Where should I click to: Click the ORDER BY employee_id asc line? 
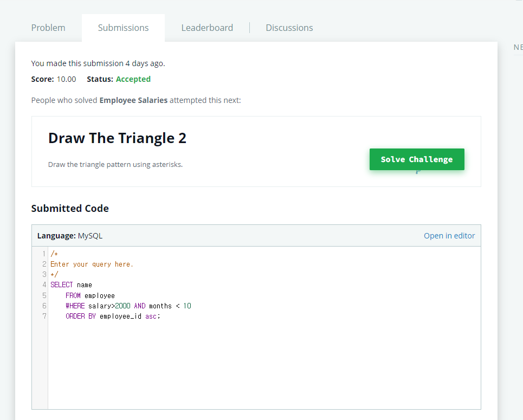pyautogui.click(x=113, y=316)
